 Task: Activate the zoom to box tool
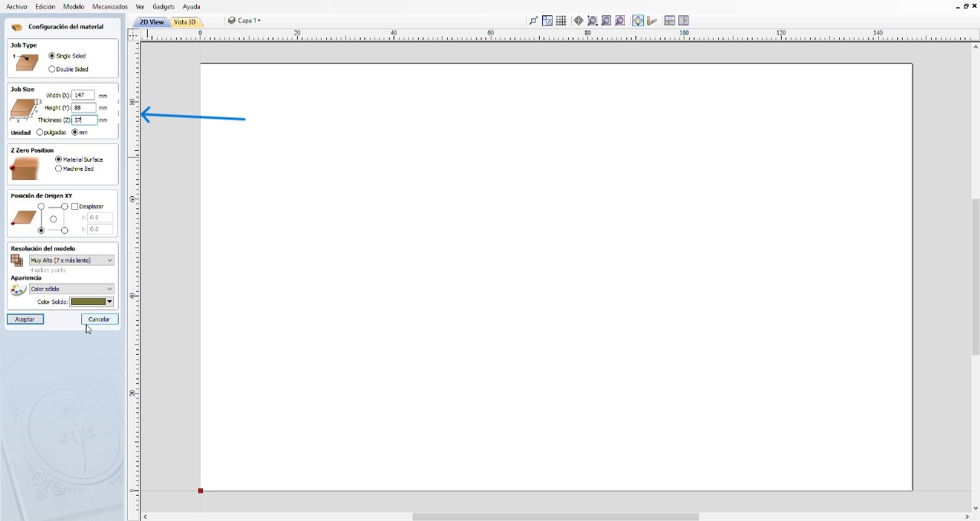(593, 21)
